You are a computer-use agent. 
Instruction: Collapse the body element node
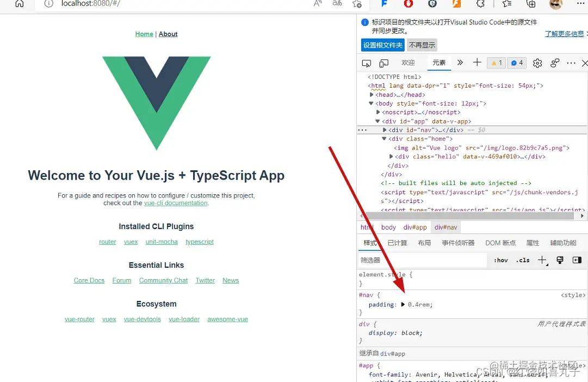point(371,103)
